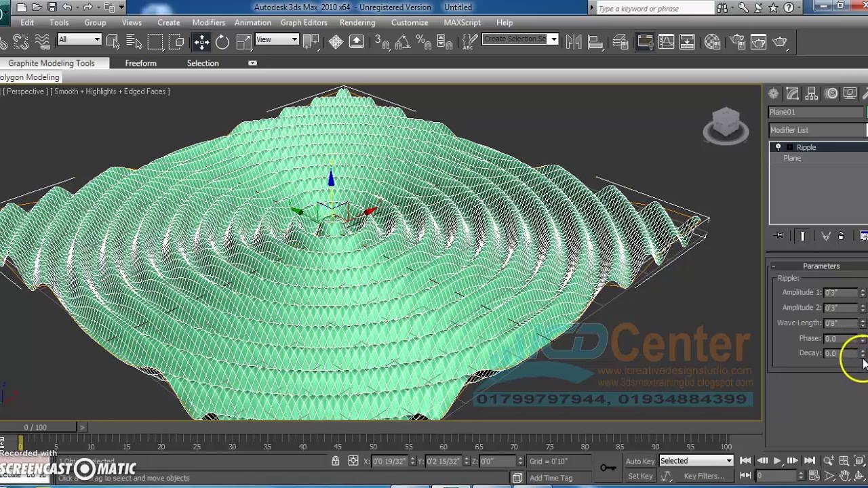Open the Layer Manager
The width and height of the screenshot is (868, 488).
(620, 42)
